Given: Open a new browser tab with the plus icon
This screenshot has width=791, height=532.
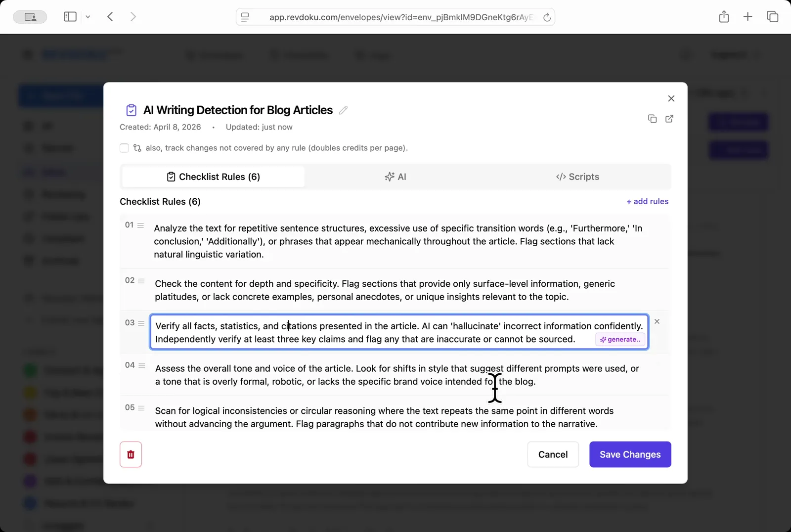Looking at the screenshot, I should (x=747, y=16).
